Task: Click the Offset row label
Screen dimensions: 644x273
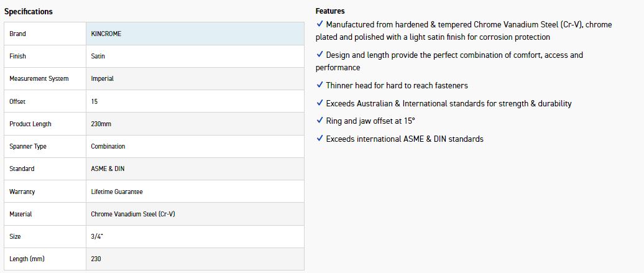Action: tap(17, 101)
